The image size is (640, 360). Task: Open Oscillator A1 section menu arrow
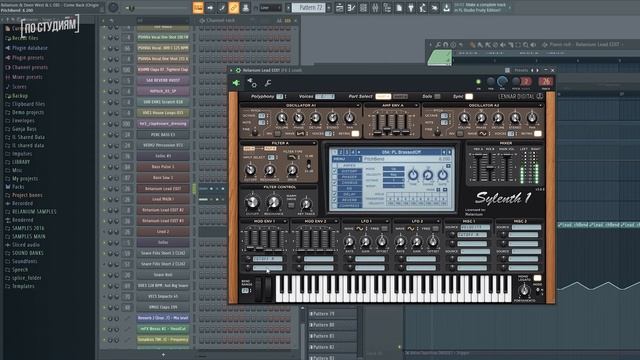358,105
